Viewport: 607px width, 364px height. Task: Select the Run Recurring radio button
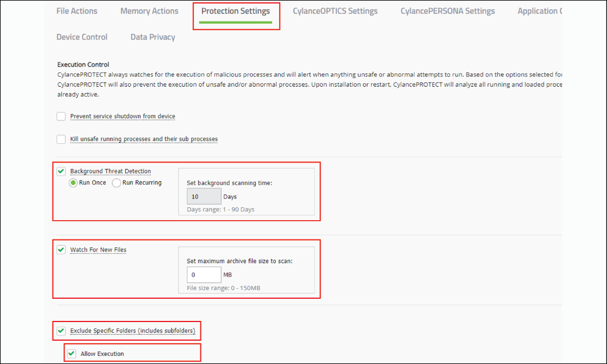click(x=117, y=183)
